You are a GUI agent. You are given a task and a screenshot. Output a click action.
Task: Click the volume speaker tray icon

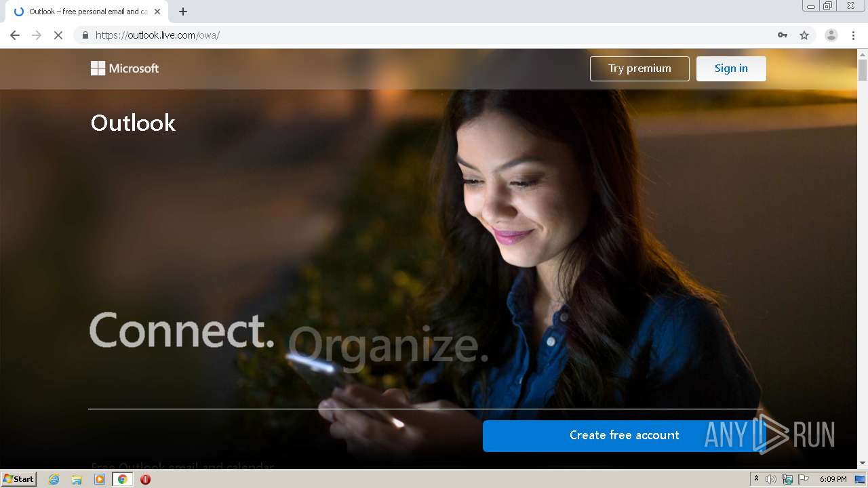(x=770, y=479)
